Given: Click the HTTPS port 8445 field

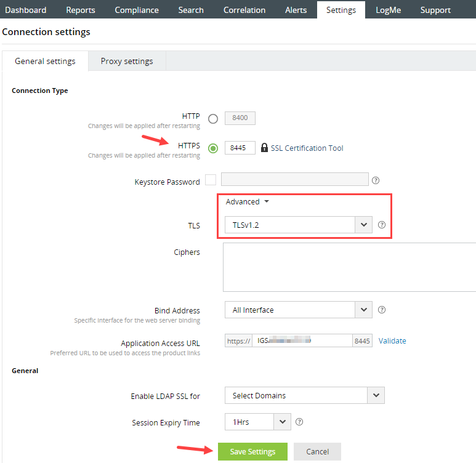Looking at the screenshot, I should pyautogui.click(x=240, y=148).
